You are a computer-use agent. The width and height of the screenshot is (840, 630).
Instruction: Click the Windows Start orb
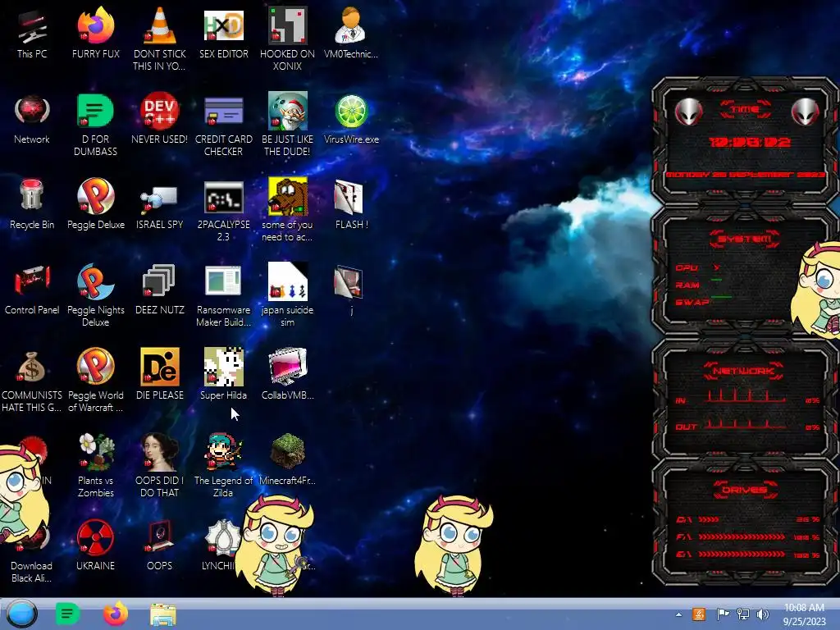(21, 614)
